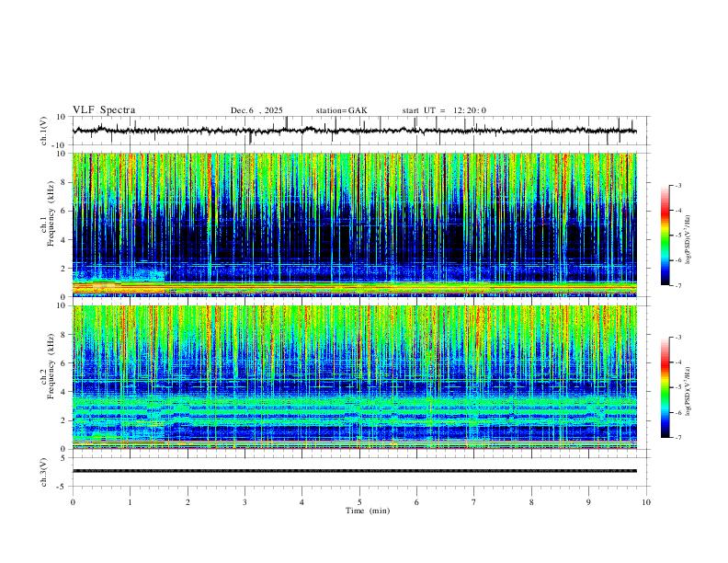Screen dimensions: 728x563
Task: Click the "5" tick on Time axis
Action: point(359,502)
